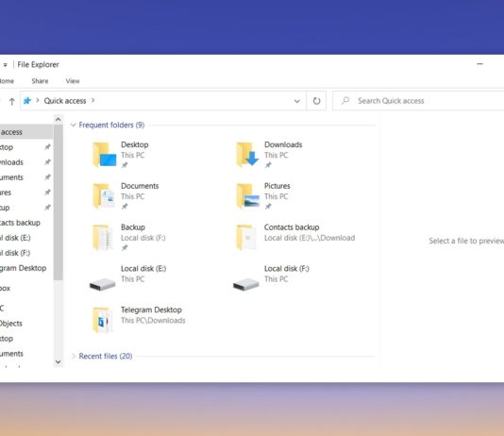The height and width of the screenshot is (436, 504).
Task: Open the Telegram Desktop folder icon
Action: coord(103,320)
